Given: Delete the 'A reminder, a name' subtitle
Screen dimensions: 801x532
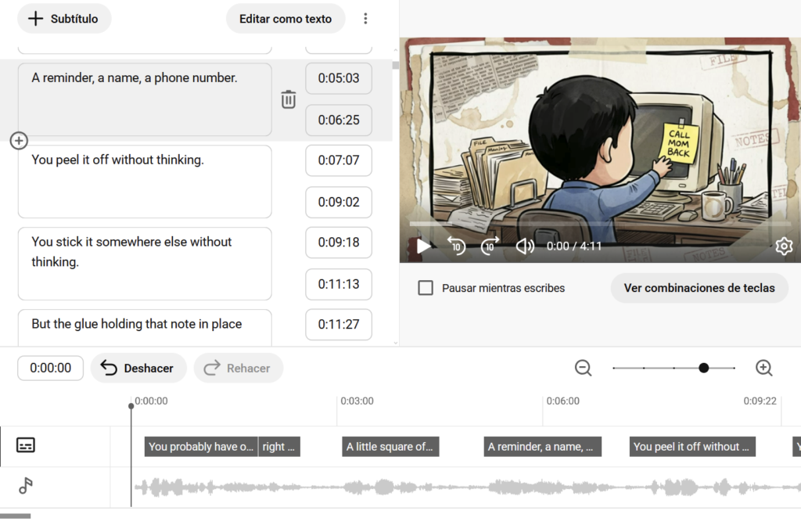Looking at the screenshot, I should tap(288, 99).
